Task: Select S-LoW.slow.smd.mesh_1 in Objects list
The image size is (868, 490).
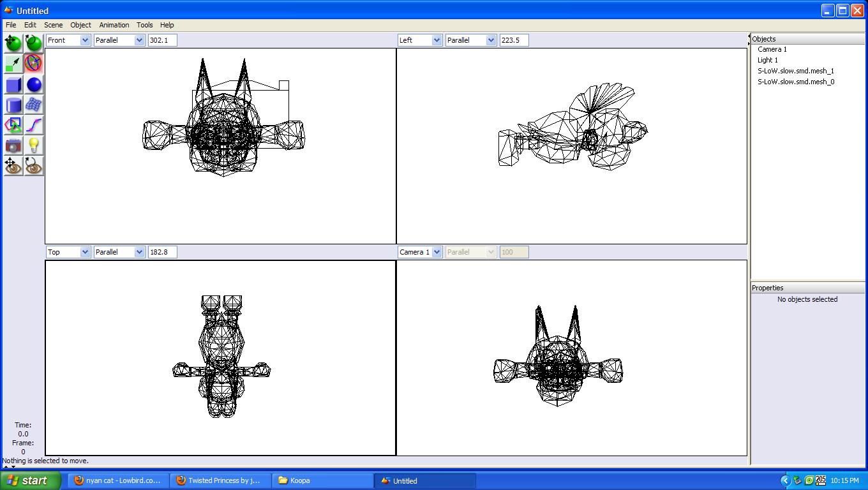Action: pyautogui.click(x=795, y=71)
